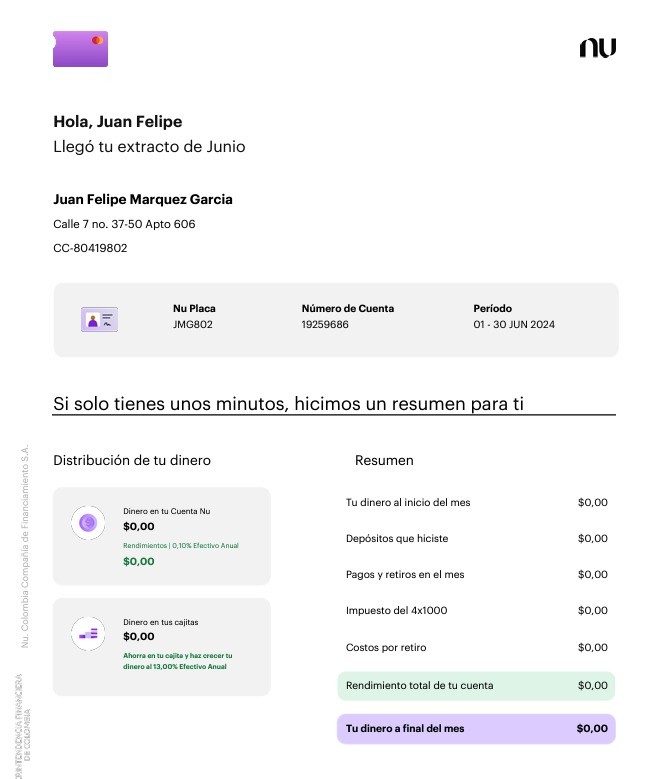Click the ID card Nu Placa icon
Image resolution: width=654 pixels, height=779 pixels.
pyautogui.click(x=99, y=320)
